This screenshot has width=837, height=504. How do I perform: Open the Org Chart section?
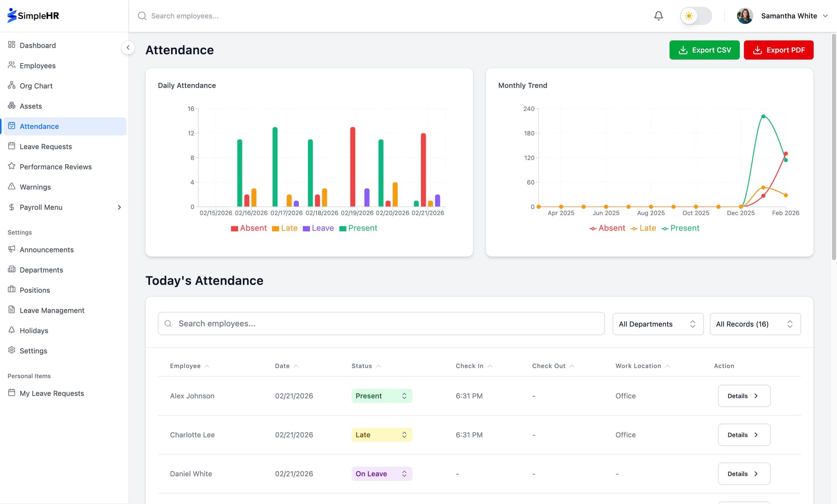(x=36, y=86)
